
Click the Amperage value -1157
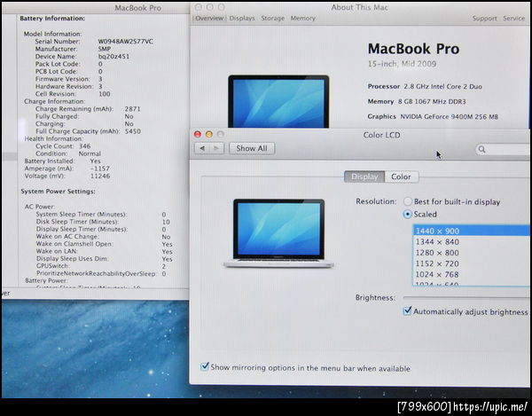[100, 169]
